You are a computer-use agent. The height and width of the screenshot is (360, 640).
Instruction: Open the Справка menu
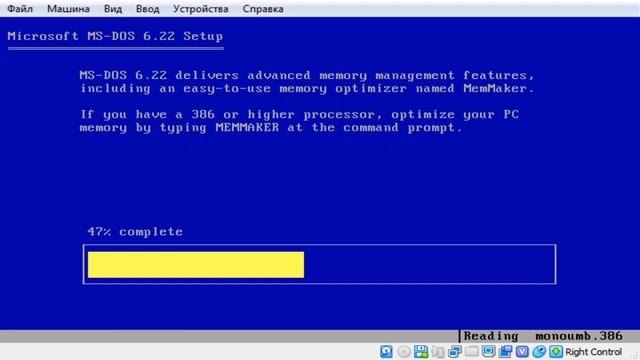click(263, 9)
